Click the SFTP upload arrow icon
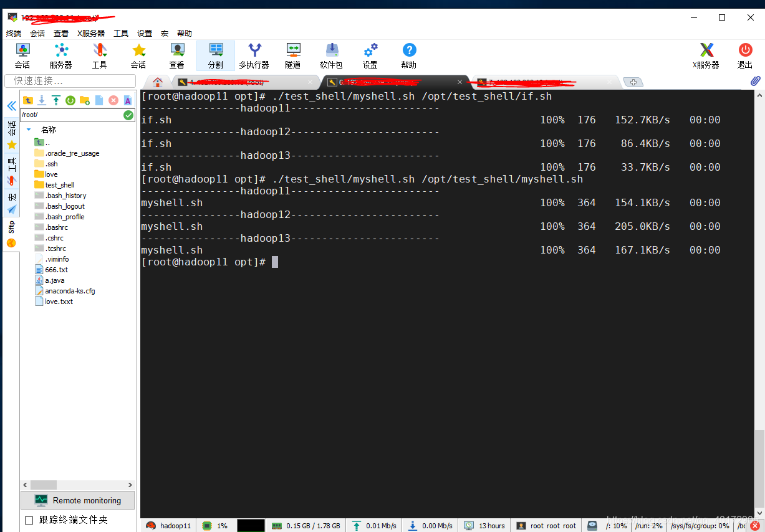Image resolution: width=765 pixels, height=532 pixels. pos(56,100)
